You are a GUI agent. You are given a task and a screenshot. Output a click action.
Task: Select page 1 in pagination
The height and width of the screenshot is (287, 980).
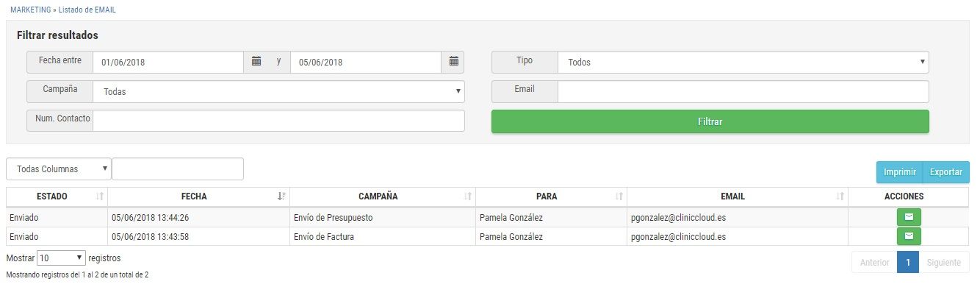[908, 262]
